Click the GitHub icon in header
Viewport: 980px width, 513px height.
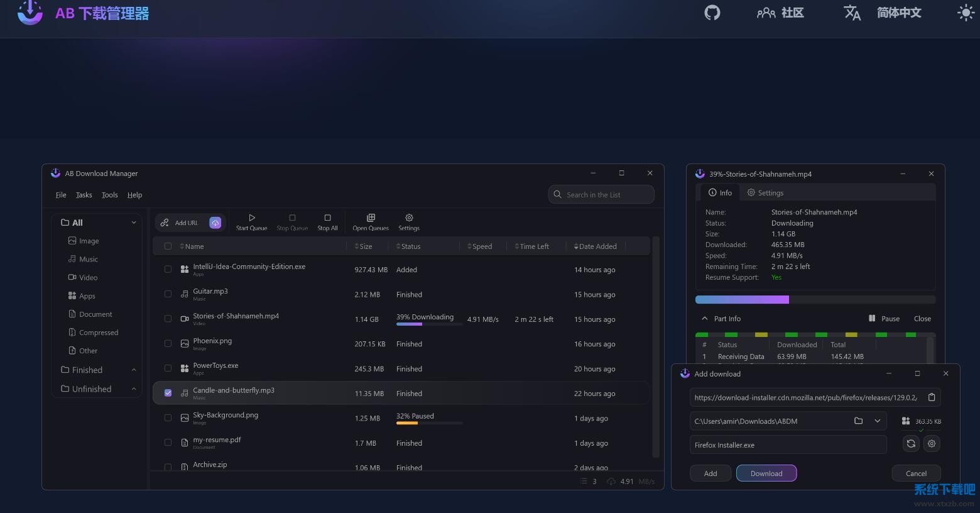(712, 13)
